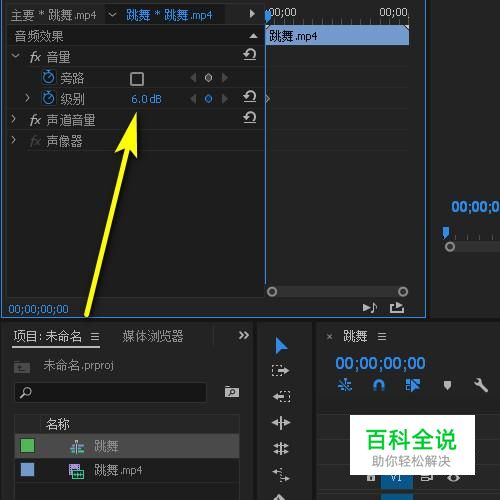The width and height of the screenshot is (500, 500).
Task: Click the Effect Controls playhead marker
Action: coord(268,16)
